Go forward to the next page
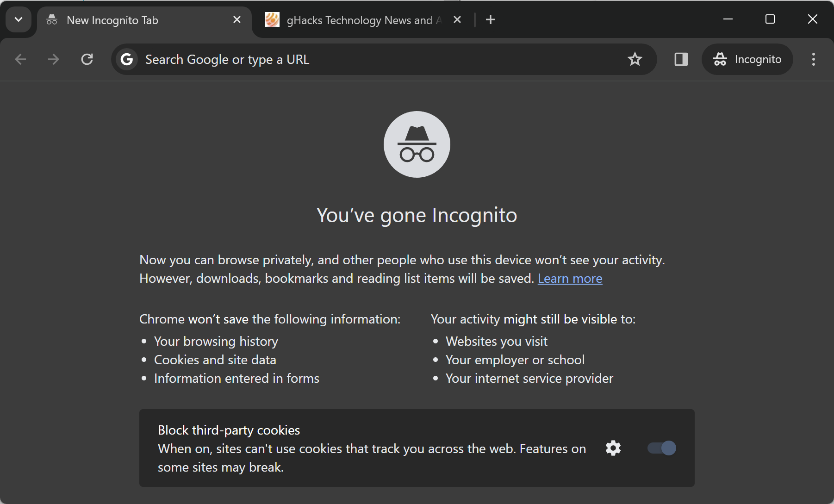The height and width of the screenshot is (504, 834). coord(54,59)
